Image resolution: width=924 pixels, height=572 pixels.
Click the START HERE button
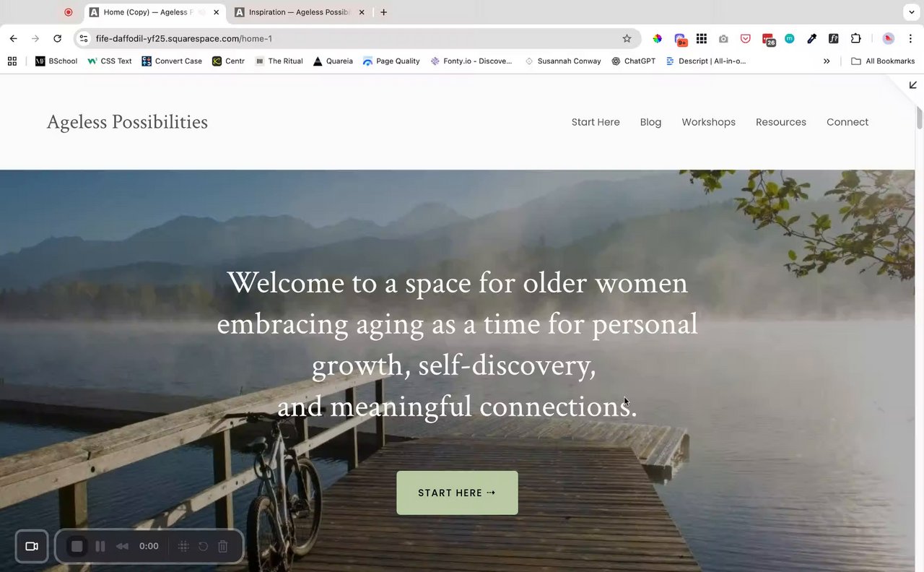point(457,493)
